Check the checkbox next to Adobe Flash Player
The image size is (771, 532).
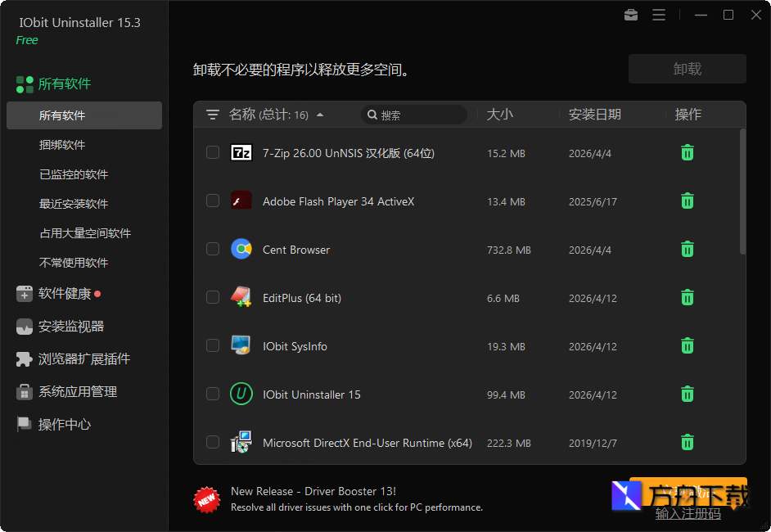pos(213,201)
